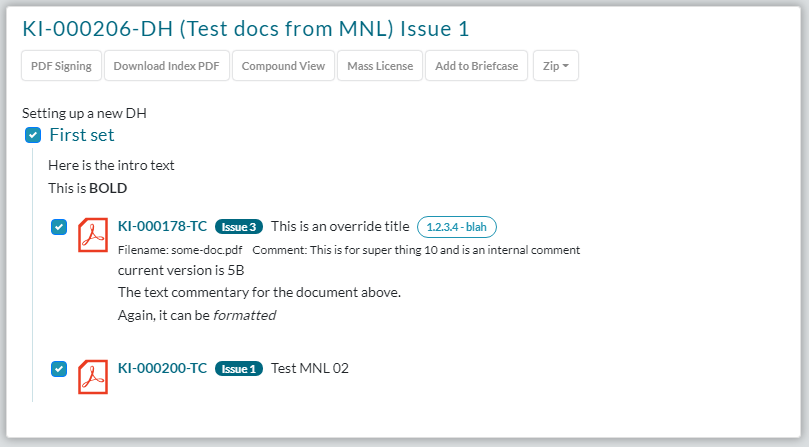Click the PDF Signing button
The image size is (809, 447).
(x=61, y=66)
